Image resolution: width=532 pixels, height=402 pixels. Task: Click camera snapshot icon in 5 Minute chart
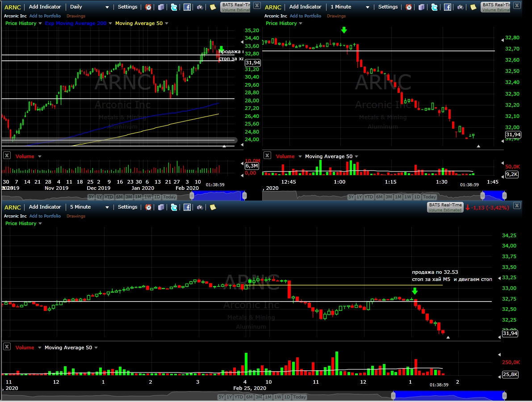pyautogui.click(x=200, y=207)
